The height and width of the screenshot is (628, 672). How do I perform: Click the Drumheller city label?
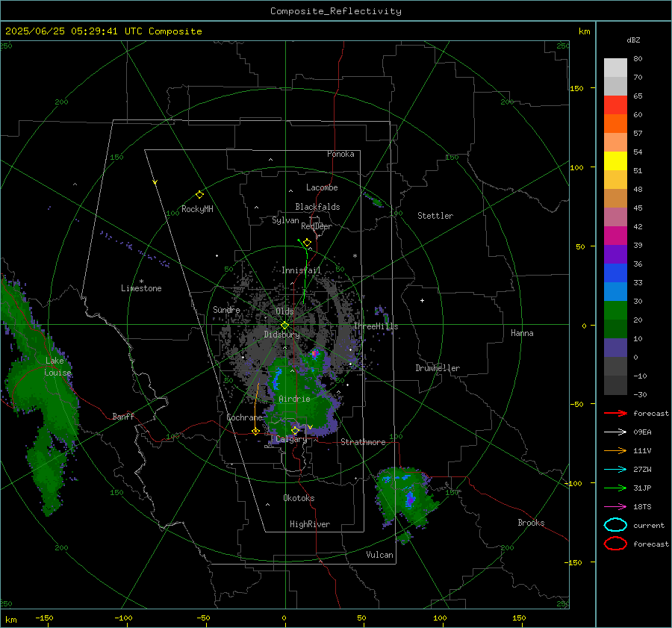click(438, 368)
